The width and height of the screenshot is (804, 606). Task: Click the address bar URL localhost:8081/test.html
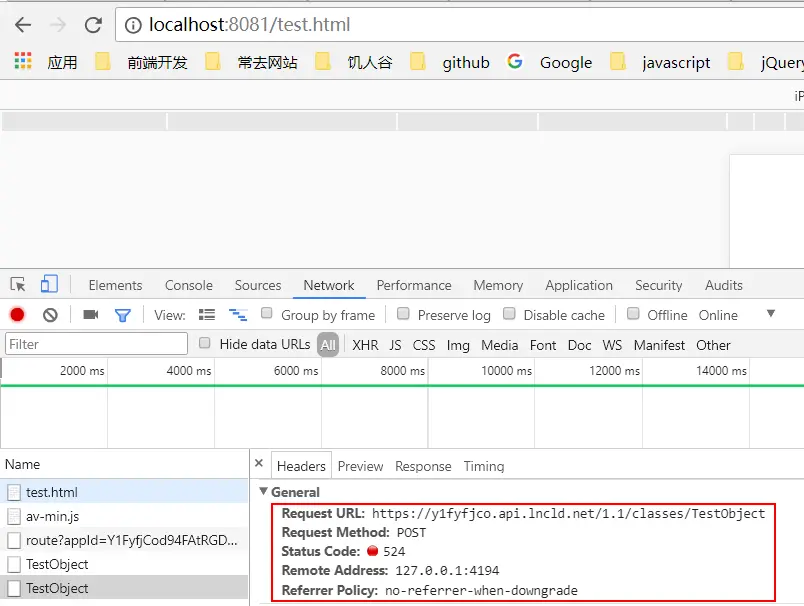pos(249,25)
